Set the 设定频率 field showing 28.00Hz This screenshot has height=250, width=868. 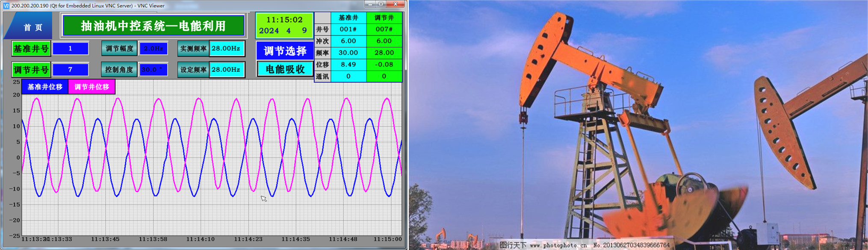(227, 69)
